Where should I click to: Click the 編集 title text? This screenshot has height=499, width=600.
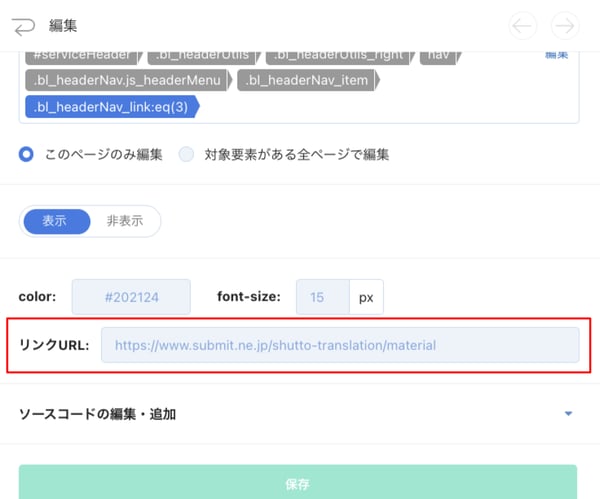(x=63, y=26)
